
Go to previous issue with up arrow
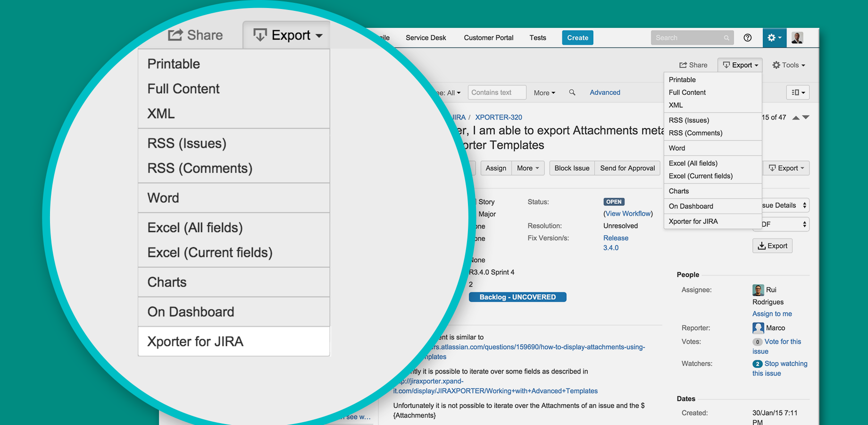click(796, 118)
